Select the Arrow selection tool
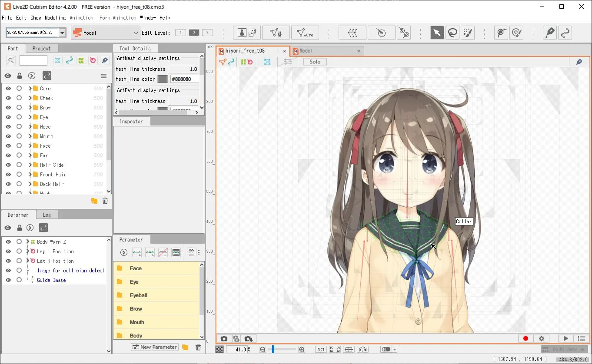The height and width of the screenshot is (364, 592). (437, 33)
